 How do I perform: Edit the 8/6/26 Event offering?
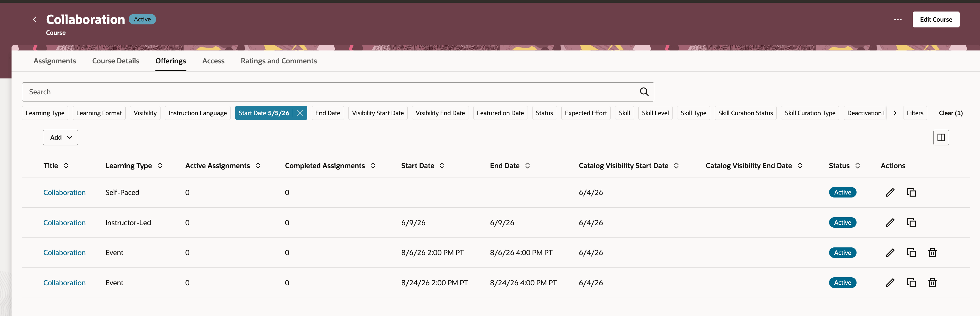click(890, 252)
